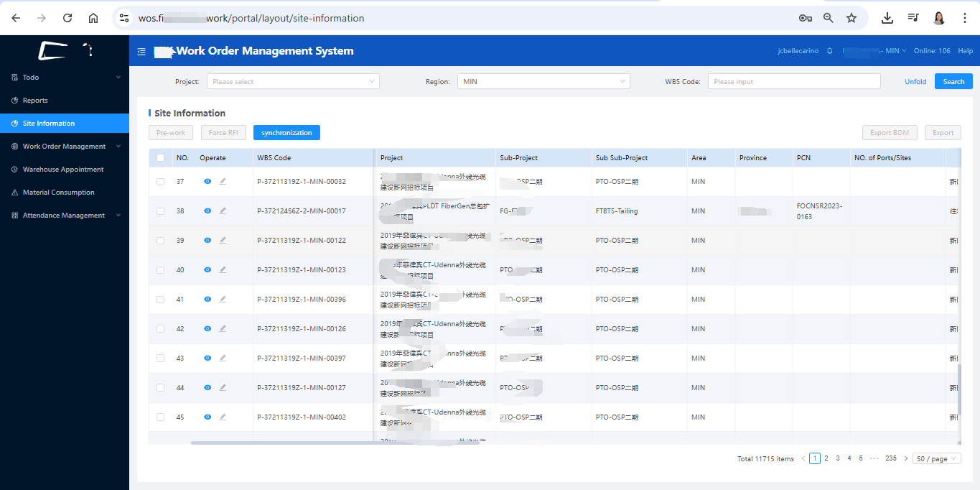Jump ahead with pagination ellipsis
Viewport: 980px width, 490px height.
(x=874, y=458)
